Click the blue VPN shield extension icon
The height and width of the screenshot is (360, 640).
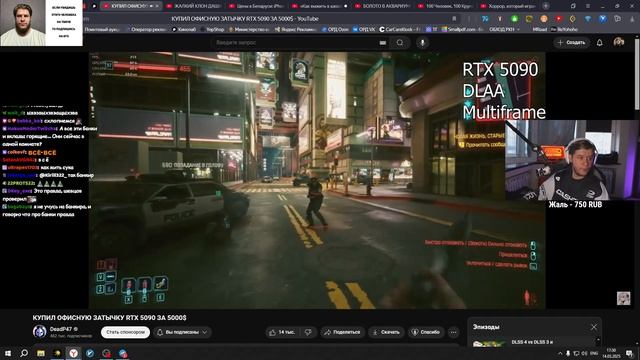(x=603, y=19)
